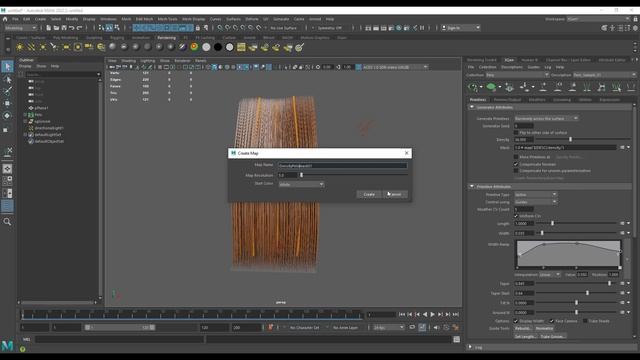Open the Generate menu
The image size is (640, 360).
[x=281, y=19]
